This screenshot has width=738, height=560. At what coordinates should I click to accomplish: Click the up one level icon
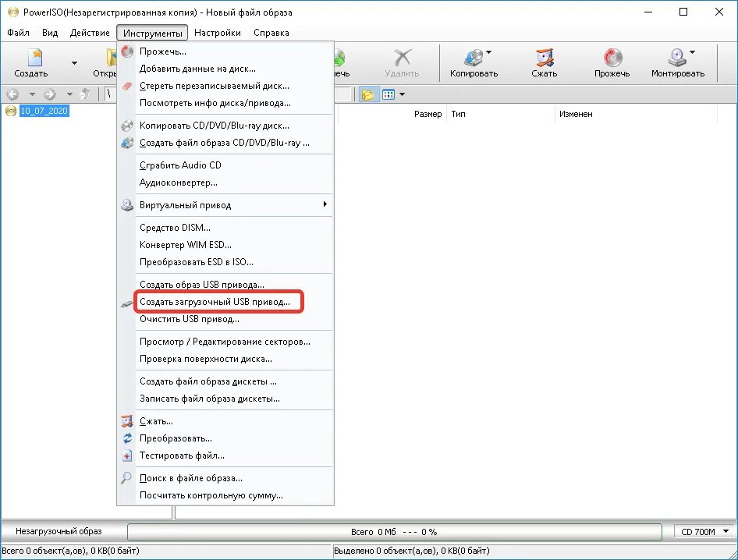(x=86, y=94)
